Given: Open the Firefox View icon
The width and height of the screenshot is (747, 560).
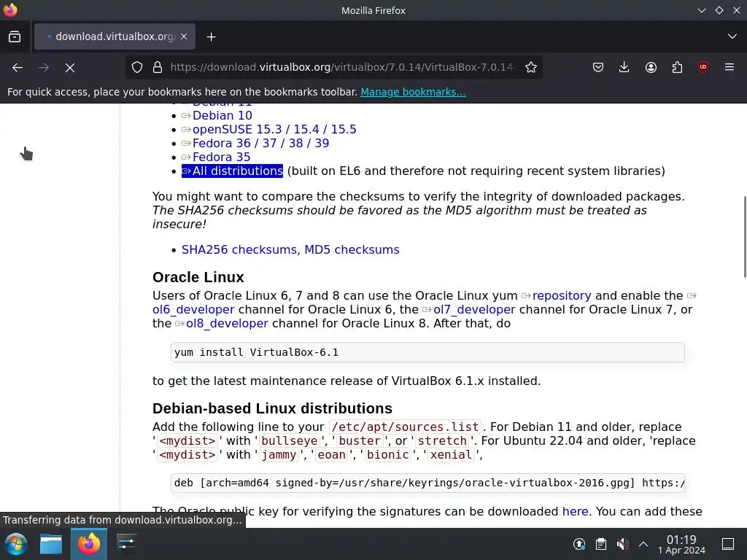Looking at the screenshot, I should tap(15, 36).
